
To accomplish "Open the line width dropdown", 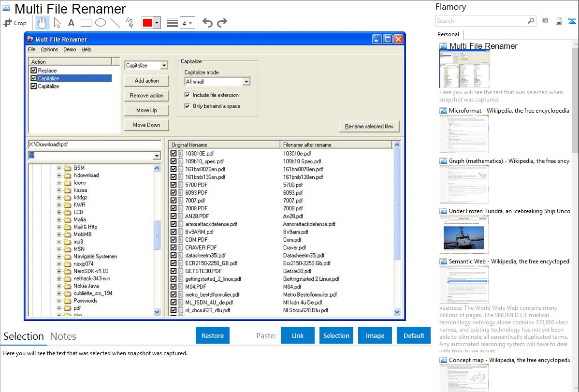I will pos(187,23).
